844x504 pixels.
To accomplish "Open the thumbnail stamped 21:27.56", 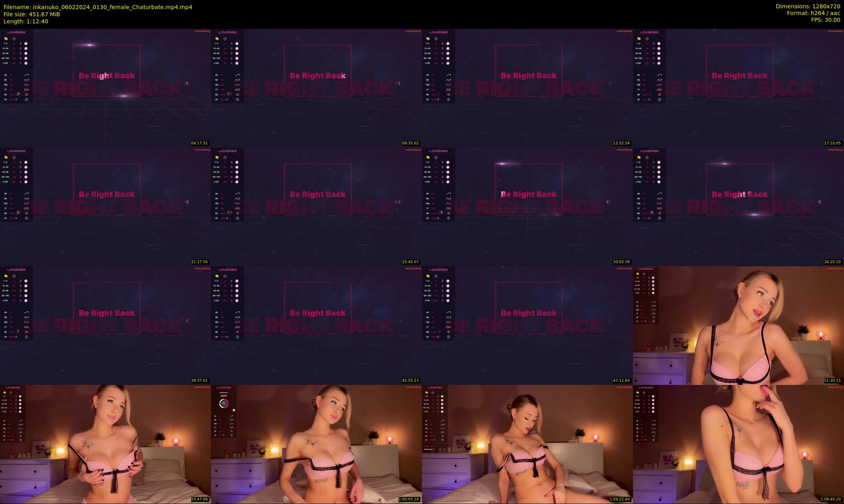I will coord(105,207).
